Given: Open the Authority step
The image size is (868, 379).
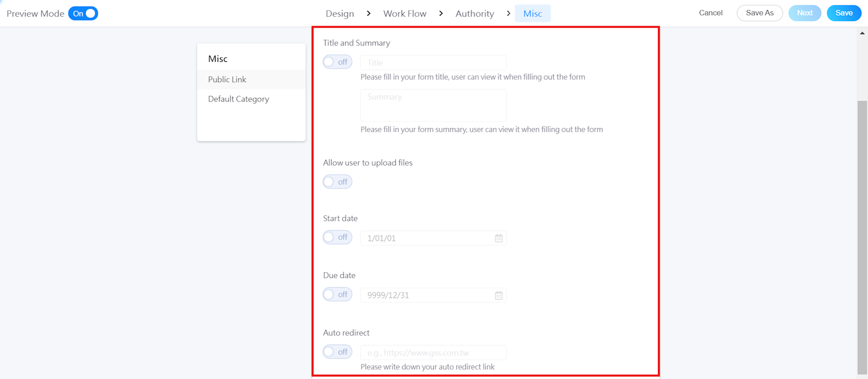Looking at the screenshot, I should [x=474, y=14].
